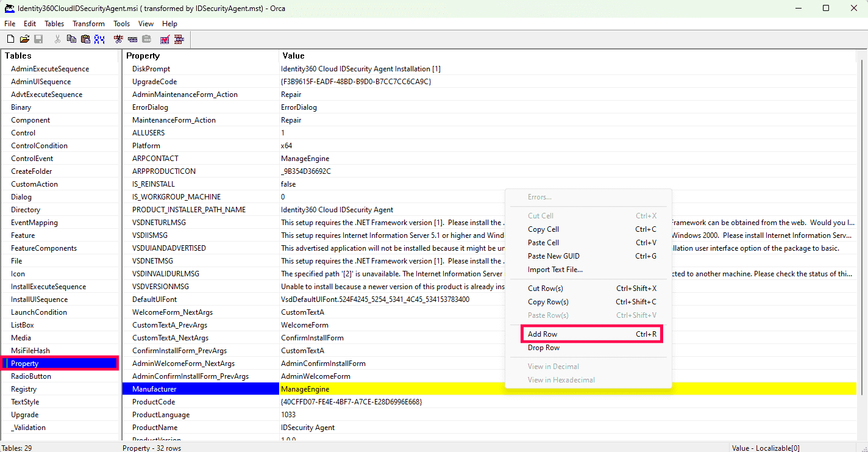Choose Drop Row in context menu
Viewport: 868px width, 452px height.
(x=542, y=347)
